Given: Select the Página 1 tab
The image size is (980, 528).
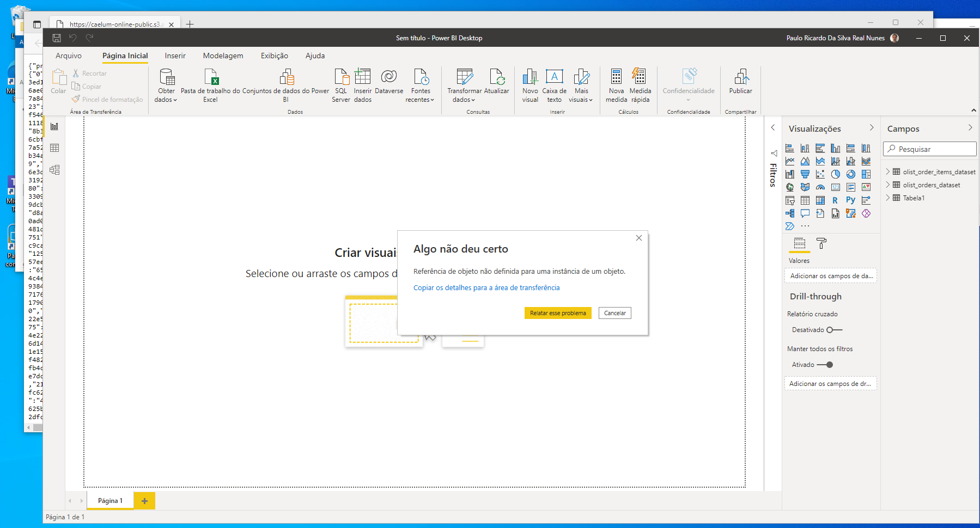Looking at the screenshot, I should [x=110, y=501].
